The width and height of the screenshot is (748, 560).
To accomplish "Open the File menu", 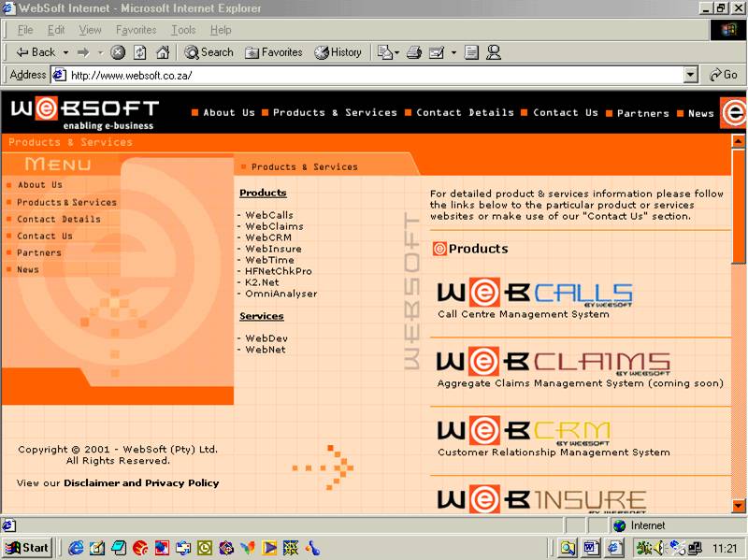I will click(x=25, y=30).
